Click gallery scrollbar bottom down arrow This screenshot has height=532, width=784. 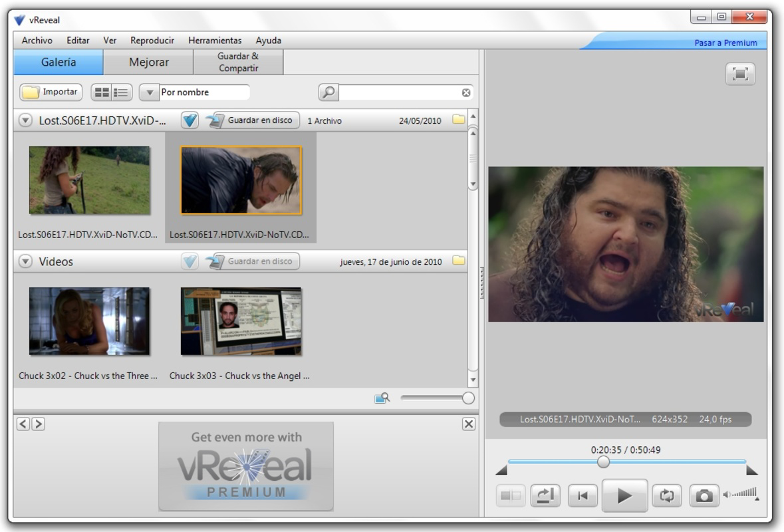click(473, 380)
